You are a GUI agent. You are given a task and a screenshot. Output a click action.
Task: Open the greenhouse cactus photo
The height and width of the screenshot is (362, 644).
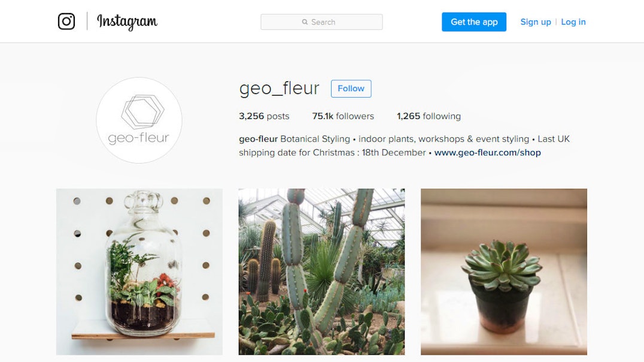point(321,272)
